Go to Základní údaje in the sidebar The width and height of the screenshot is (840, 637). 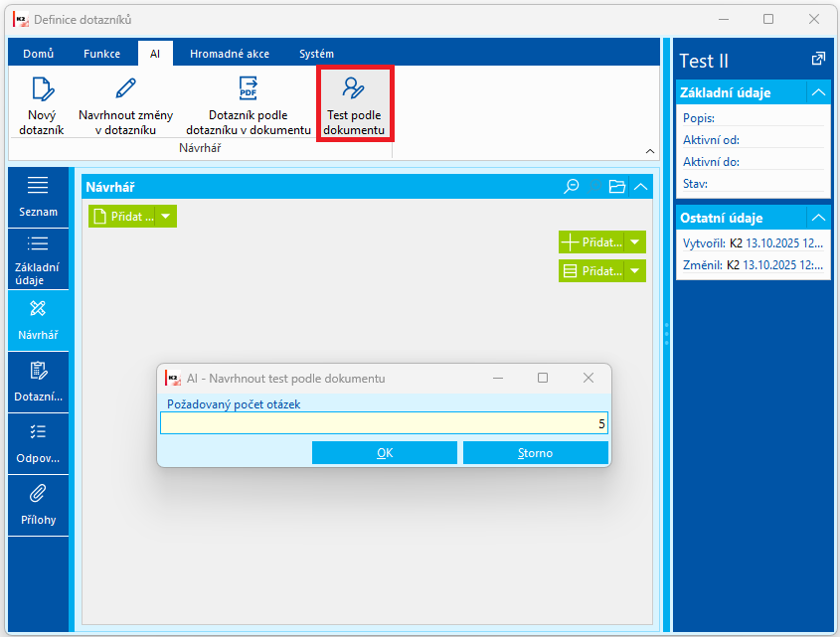pyautogui.click(x=38, y=259)
